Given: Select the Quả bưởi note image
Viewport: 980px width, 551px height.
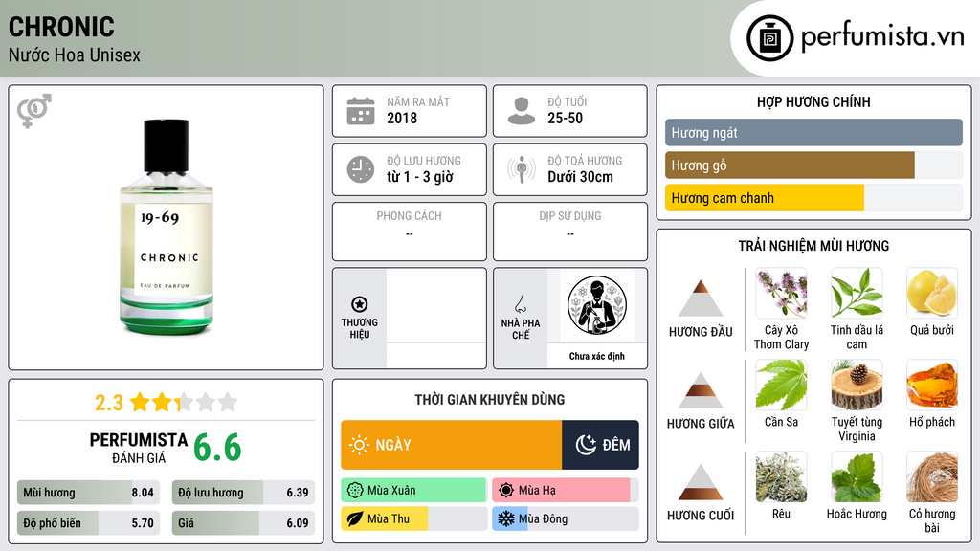Looking at the screenshot, I should 932,293.
